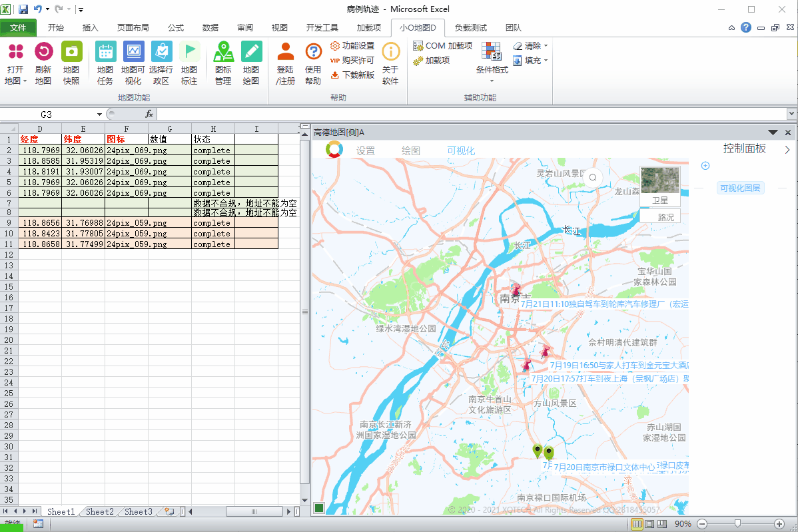Viewport: 798px width, 532px height.
Task: Click the formula bar input field
Action: coord(471,114)
